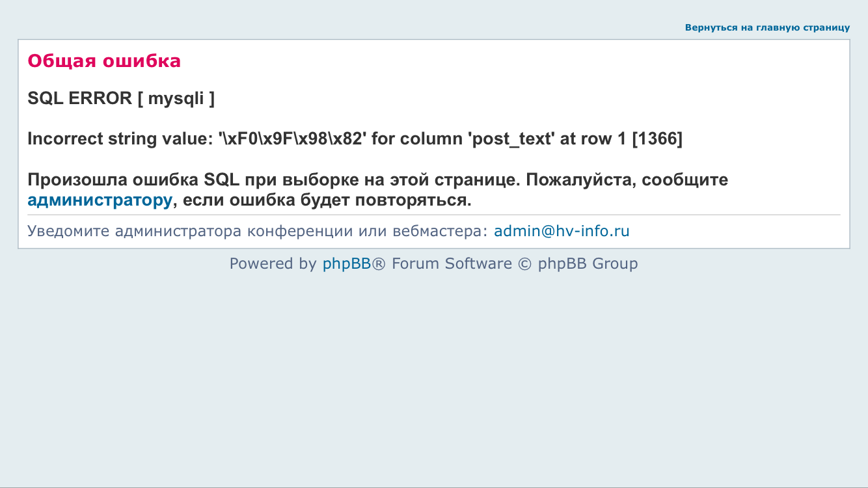
Task: Click the admin@hv-info.ru email link
Action: [x=562, y=231]
